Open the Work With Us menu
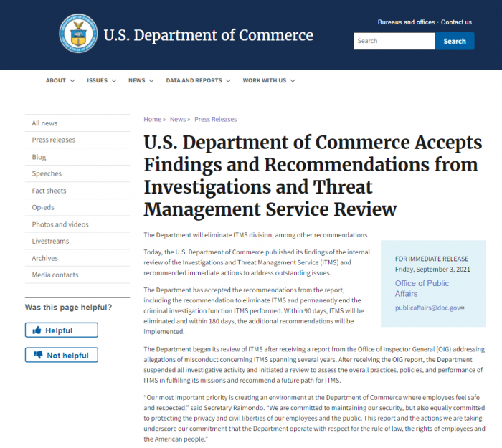The height and width of the screenshot is (448, 502). click(x=268, y=81)
